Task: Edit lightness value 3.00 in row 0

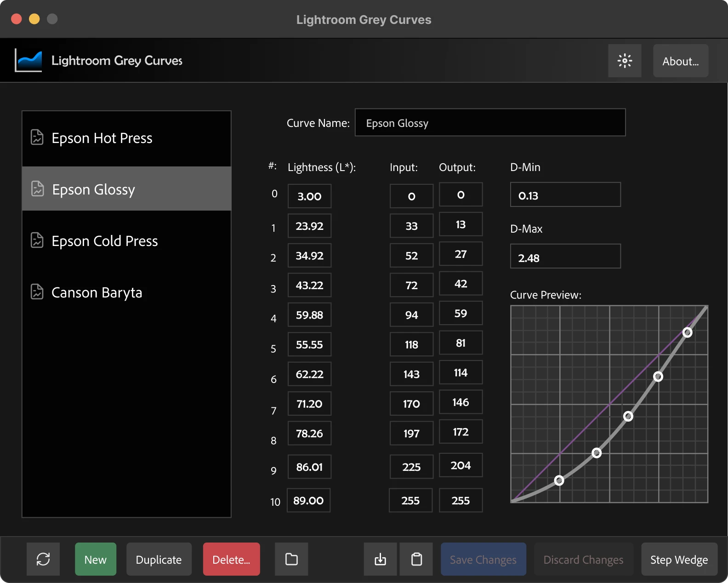Action: [x=309, y=196]
